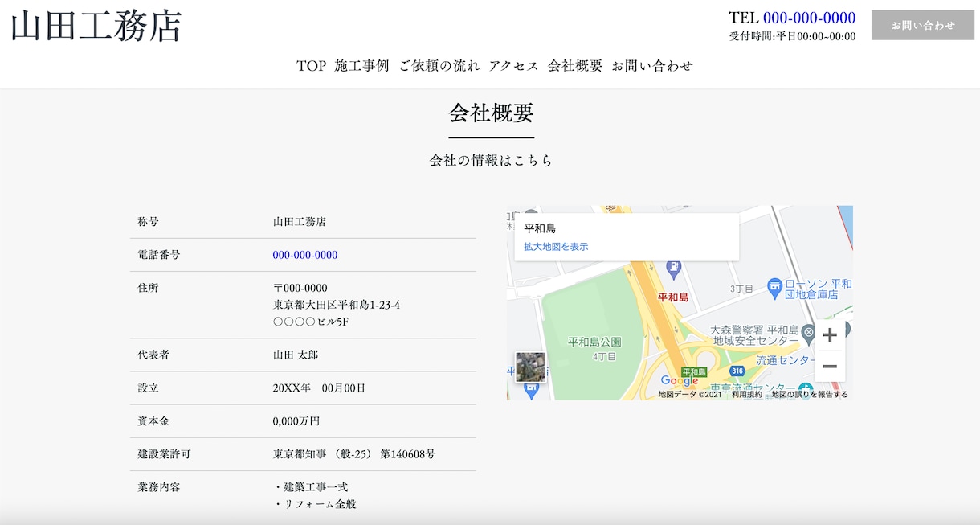Image resolution: width=980 pixels, height=525 pixels.
Task: Click the 業務内容 row label
Action: pyautogui.click(x=159, y=487)
